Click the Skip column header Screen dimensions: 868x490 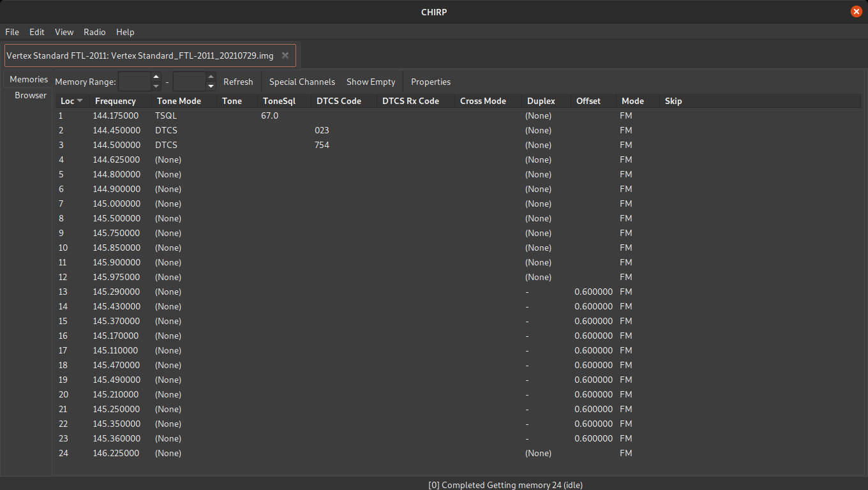tap(759, 101)
